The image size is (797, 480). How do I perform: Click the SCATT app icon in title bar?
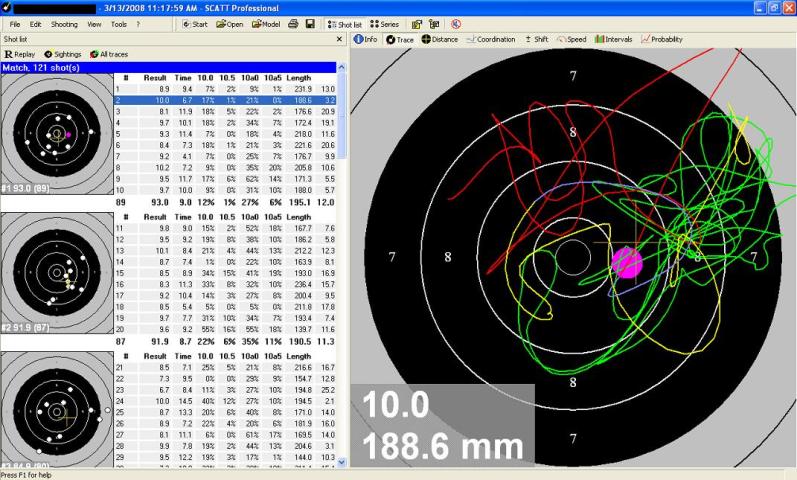click(x=7, y=8)
